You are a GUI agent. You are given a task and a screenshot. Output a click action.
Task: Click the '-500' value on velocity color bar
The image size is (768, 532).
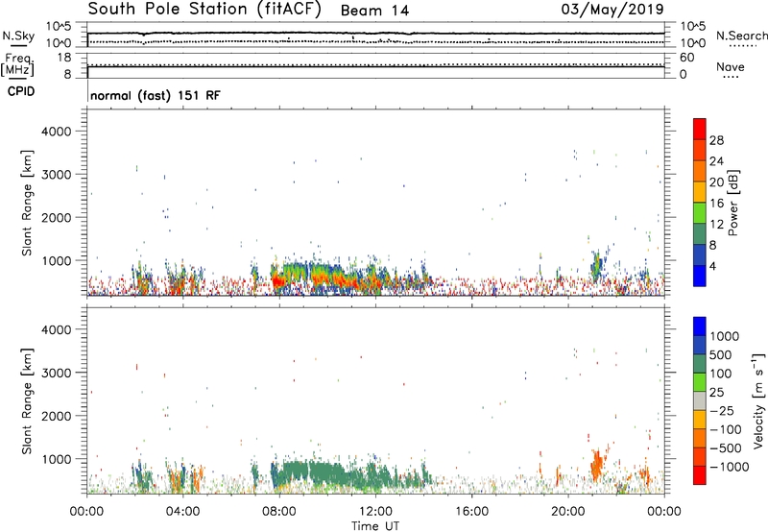pyautogui.click(x=726, y=448)
